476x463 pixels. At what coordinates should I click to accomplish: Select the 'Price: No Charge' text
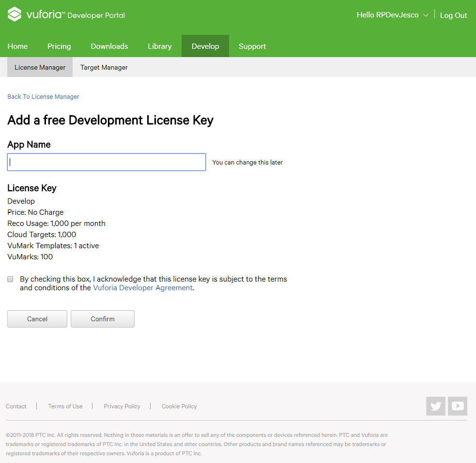point(35,212)
